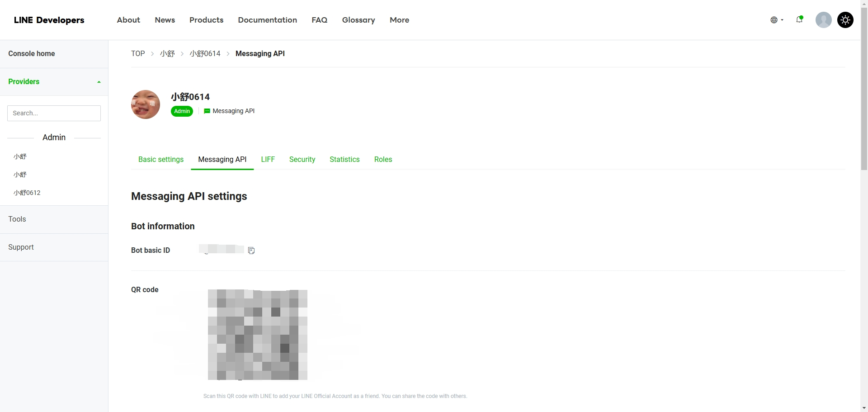Open the Support sidebar section
Image resolution: width=868 pixels, height=412 pixels.
54,247
